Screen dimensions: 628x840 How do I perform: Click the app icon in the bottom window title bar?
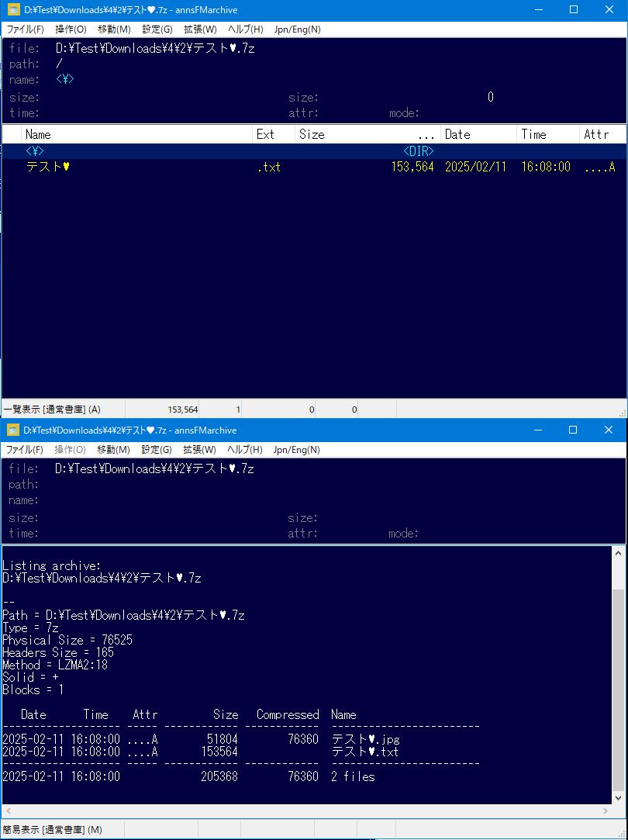point(13,430)
